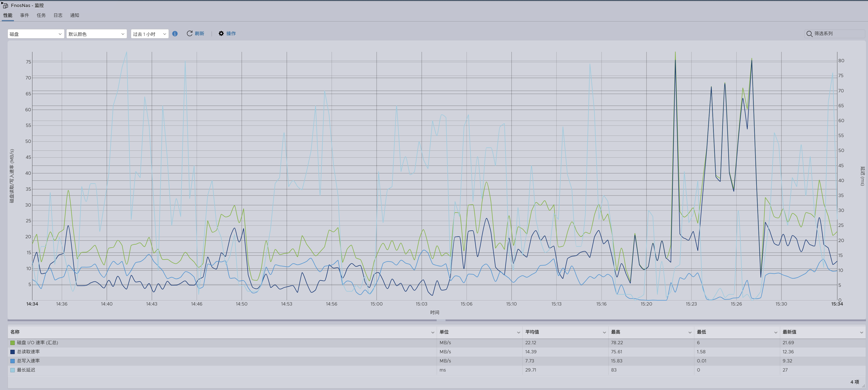
Task: Click the resize grip at table corner
Action: click(863, 386)
